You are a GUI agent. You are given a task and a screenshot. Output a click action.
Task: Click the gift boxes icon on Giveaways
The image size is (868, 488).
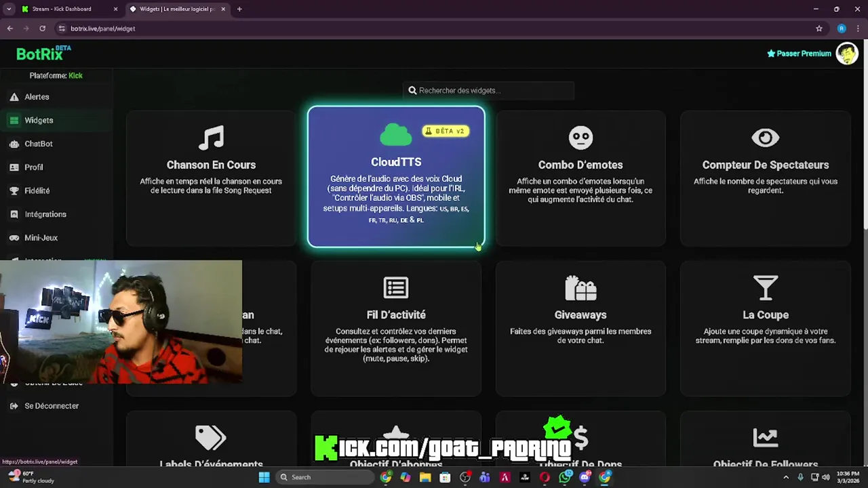[580, 287]
